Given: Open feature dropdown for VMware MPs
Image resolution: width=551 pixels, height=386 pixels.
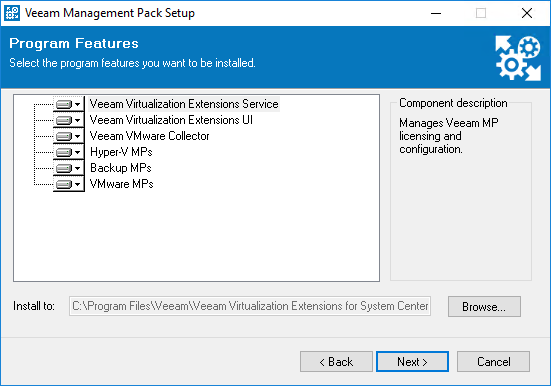Looking at the screenshot, I should [69, 184].
